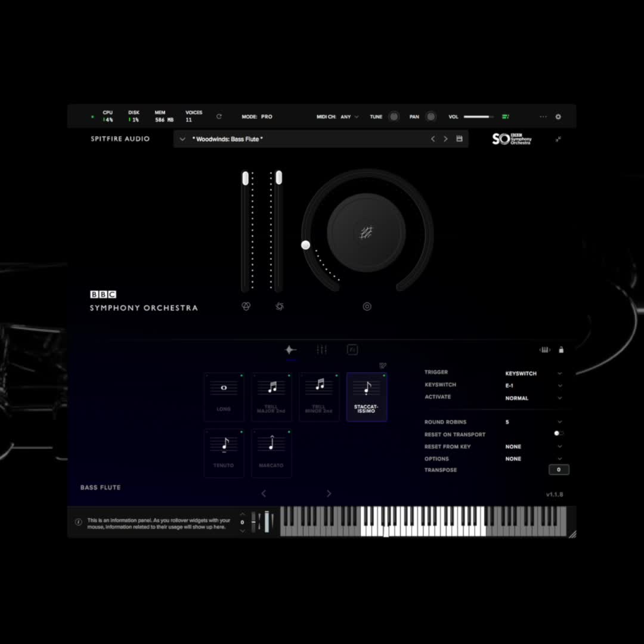Click the mod wheel beside the keyboard
This screenshot has width=644, height=644.
[267, 522]
